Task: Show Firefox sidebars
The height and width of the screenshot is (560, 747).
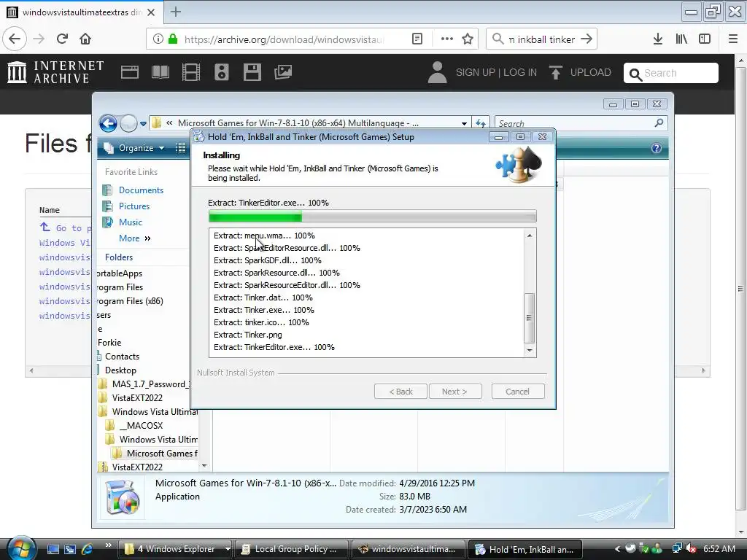Action: pos(705,39)
